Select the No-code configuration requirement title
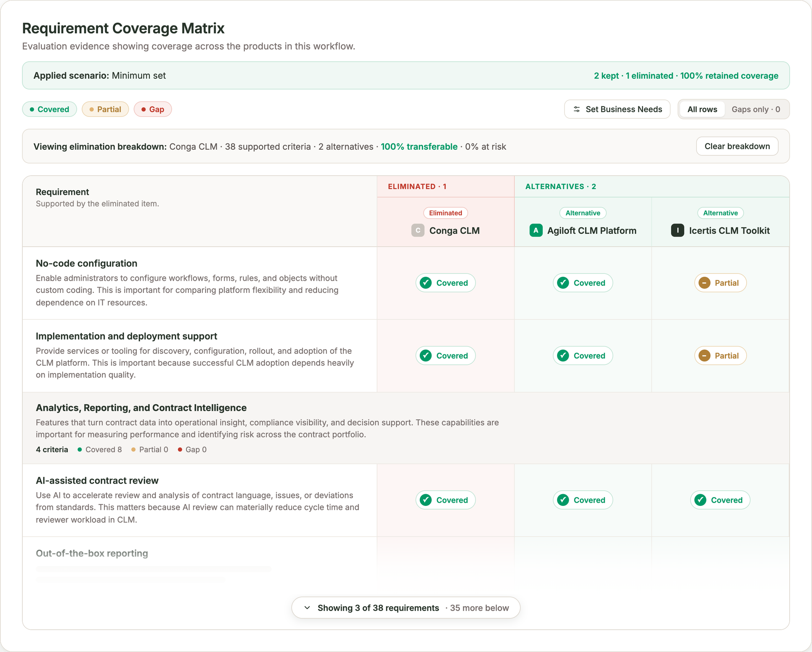 point(86,263)
